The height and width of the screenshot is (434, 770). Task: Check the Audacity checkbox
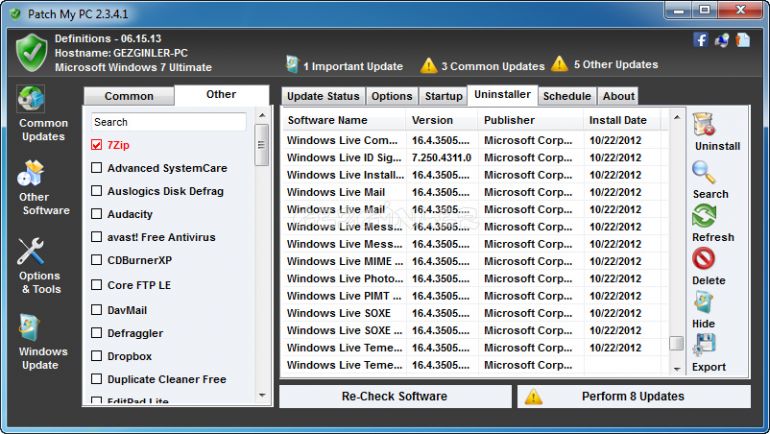click(97, 214)
